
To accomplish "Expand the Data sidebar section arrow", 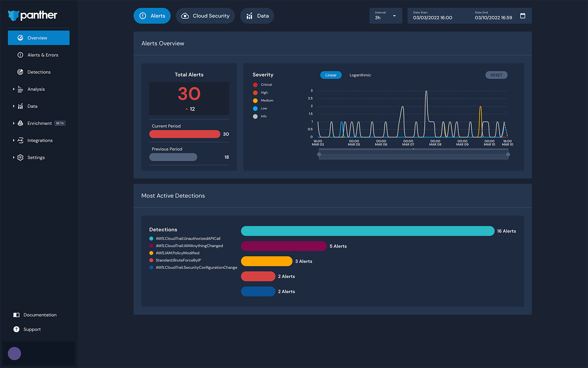I will click(x=14, y=106).
